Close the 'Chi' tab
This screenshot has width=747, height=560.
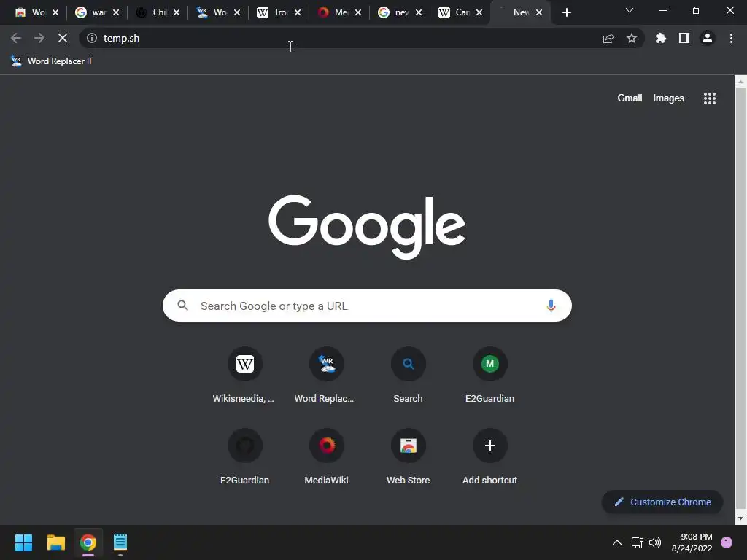[177, 12]
